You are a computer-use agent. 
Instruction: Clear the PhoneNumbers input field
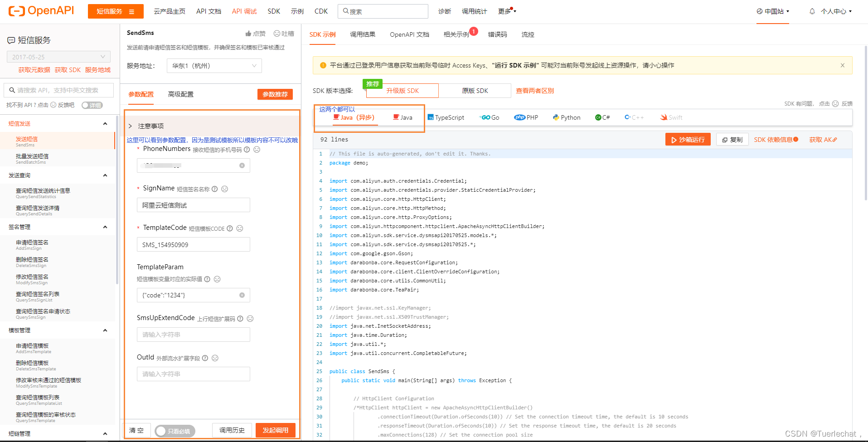coord(242,165)
